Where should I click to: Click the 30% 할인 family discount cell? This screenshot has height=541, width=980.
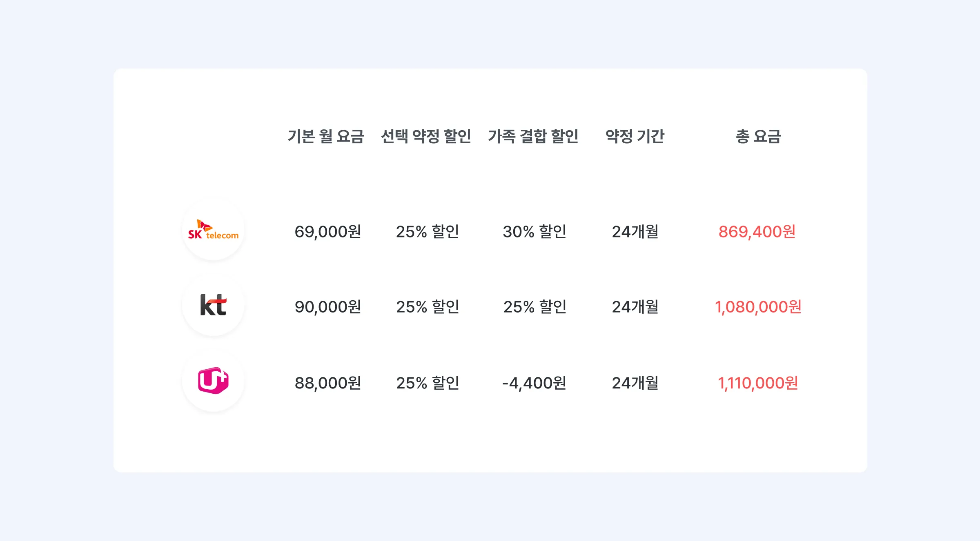point(535,232)
